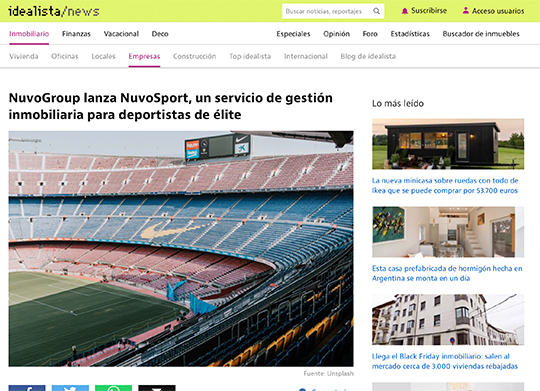This screenshot has height=391, width=540.
Task: Open Black Friday inmobiliario article link
Action: (x=445, y=361)
